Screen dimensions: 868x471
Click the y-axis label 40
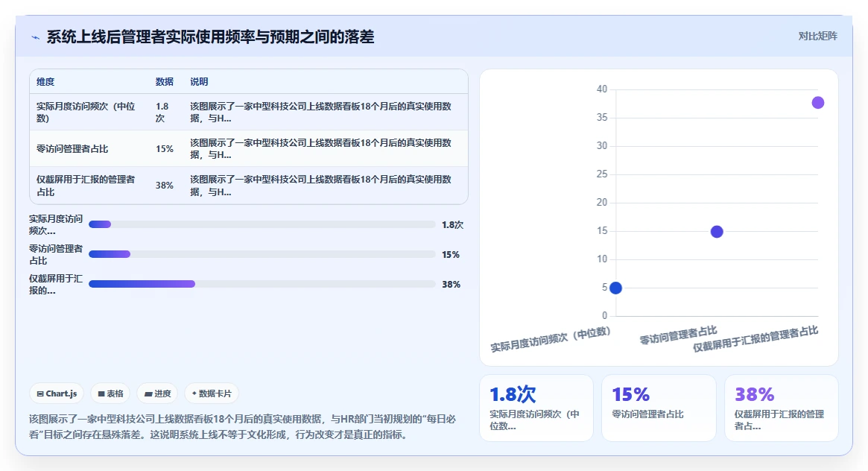[x=602, y=89]
